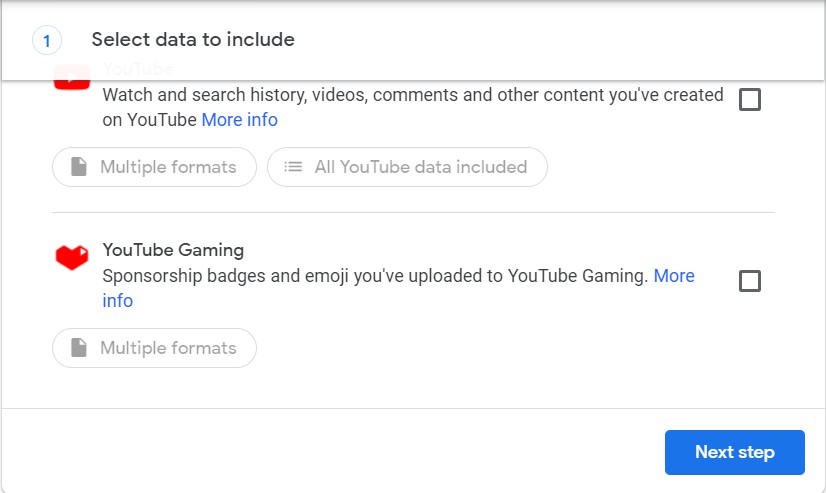Click the YouTube description text about watch history
Image resolution: width=826 pixels, height=493 pixels.
pos(412,107)
